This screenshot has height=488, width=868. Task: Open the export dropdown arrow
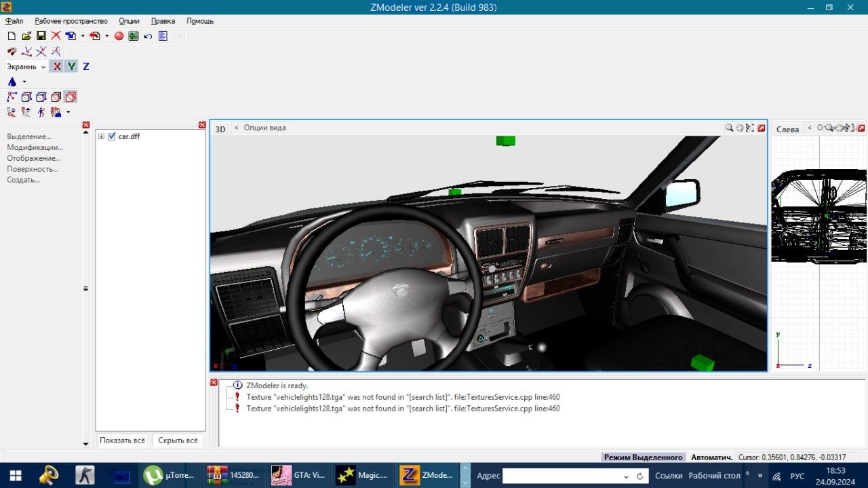107,36
